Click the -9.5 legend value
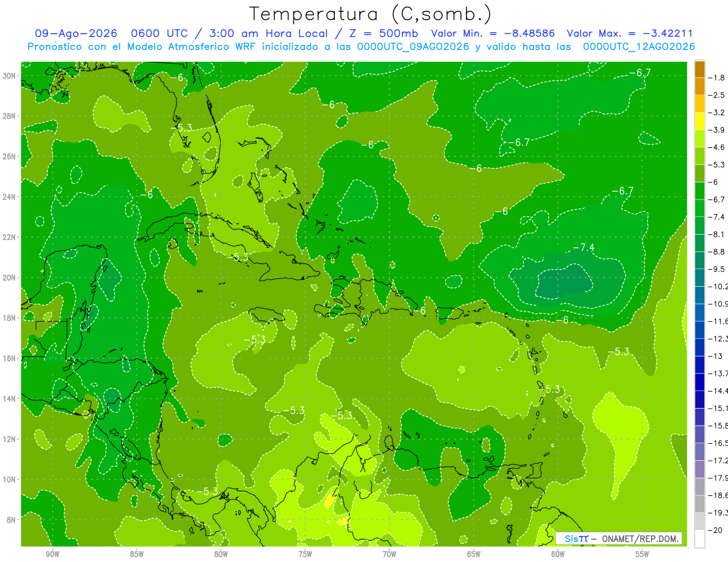Image resolution: width=728 pixels, height=562 pixels. coord(716,269)
